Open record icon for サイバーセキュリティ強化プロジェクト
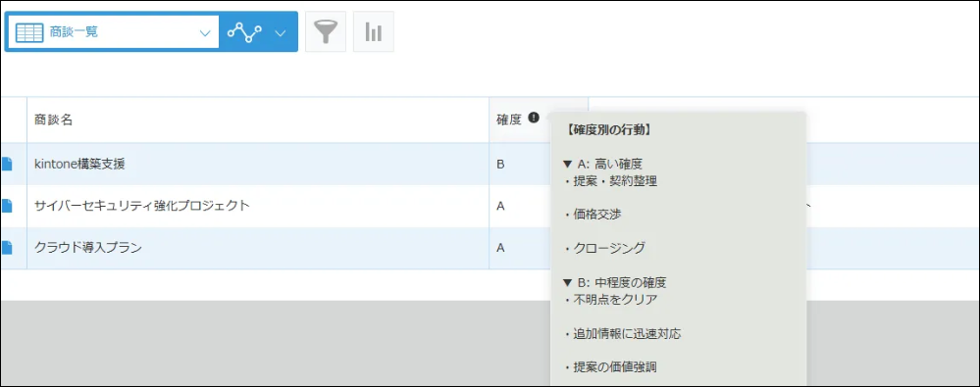 [6, 206]
